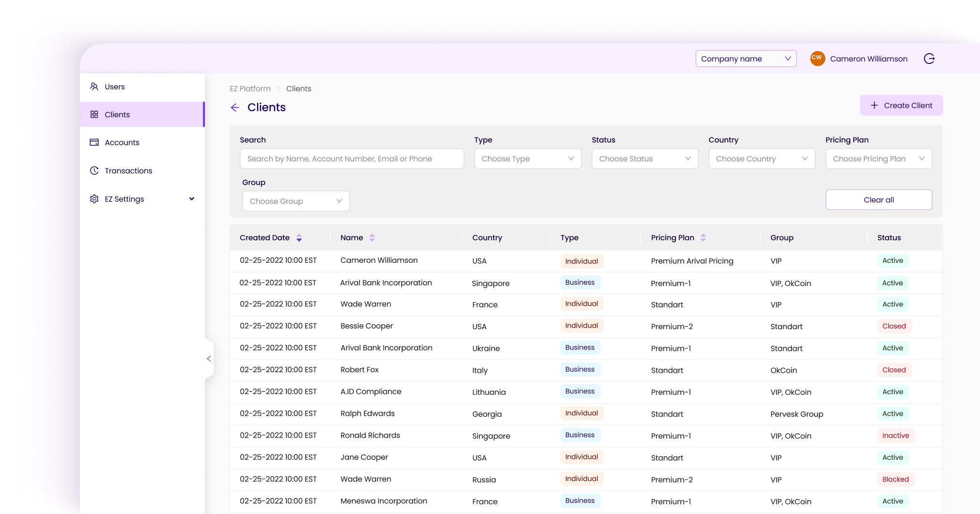Click Active status badge in Jane Cooper row

[893, 457]
